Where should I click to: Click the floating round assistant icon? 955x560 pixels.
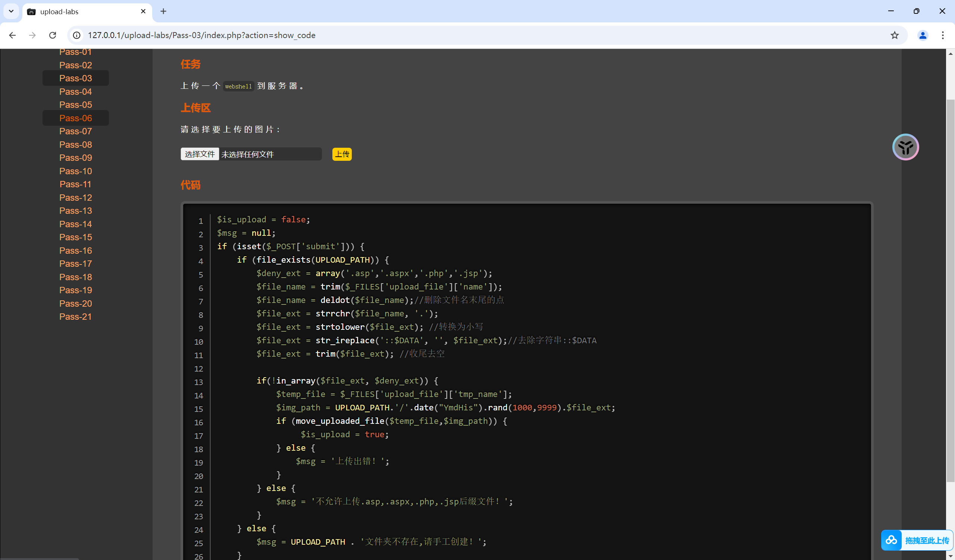coord(905,147)
